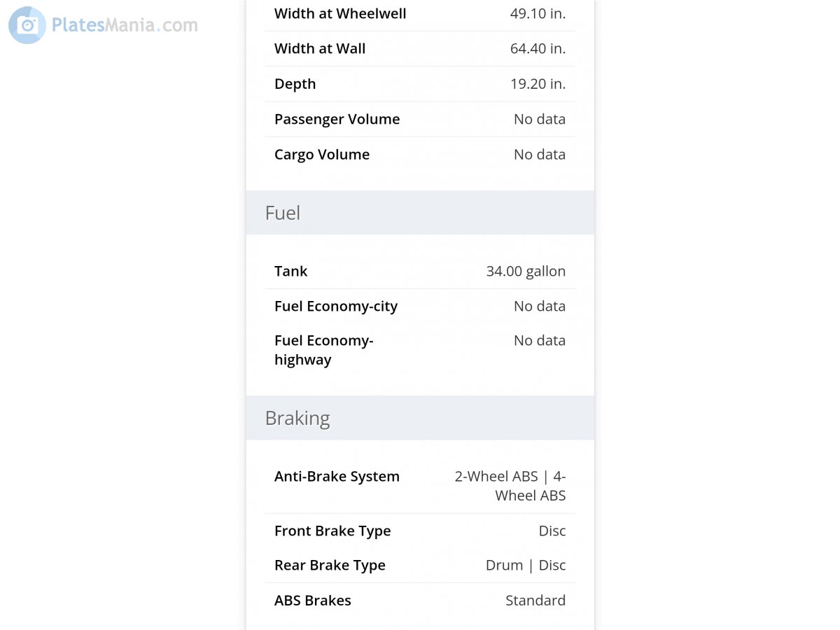840x630 pixels.
Task: Click the Passenger Volume label
Action: (337, 119)
